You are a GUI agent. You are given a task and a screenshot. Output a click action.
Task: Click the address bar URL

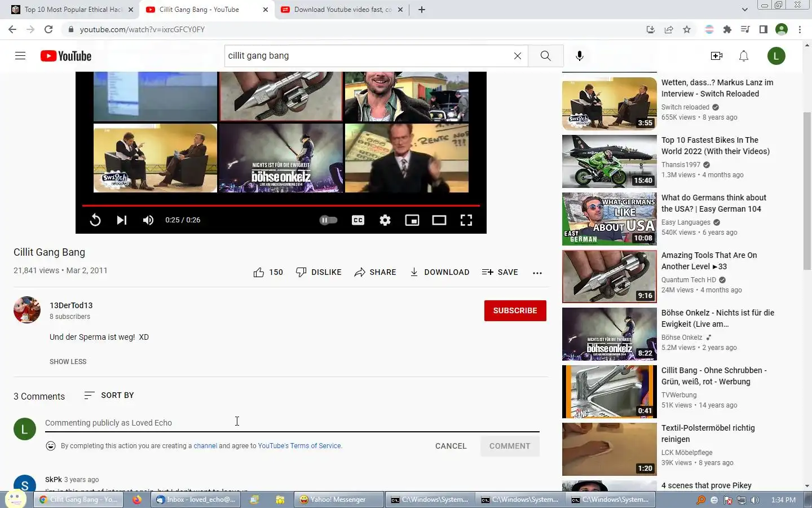142,29
